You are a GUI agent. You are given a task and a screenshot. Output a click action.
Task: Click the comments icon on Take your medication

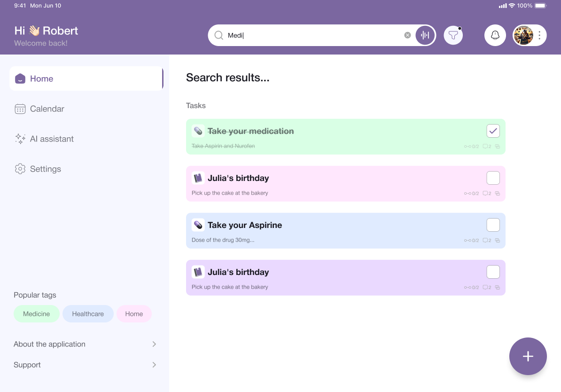pos(486,146)
